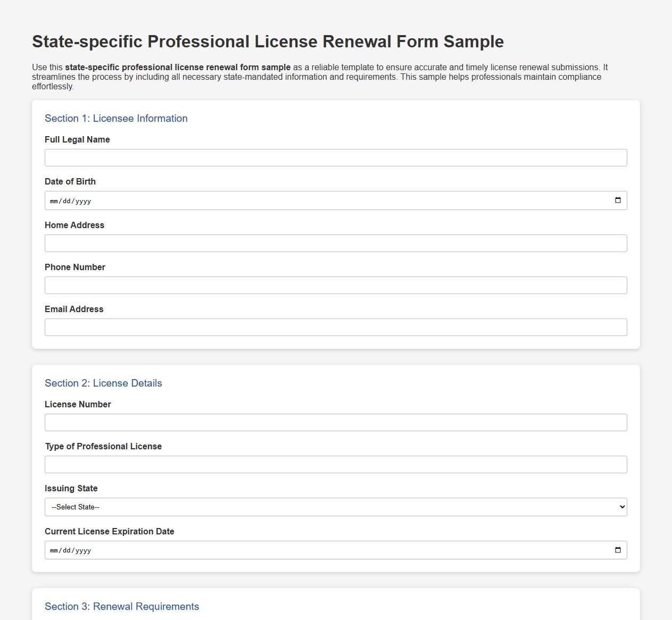Click the Date of Birth label
The height and width of the screenshot is (620, 672).
(70, 181)
